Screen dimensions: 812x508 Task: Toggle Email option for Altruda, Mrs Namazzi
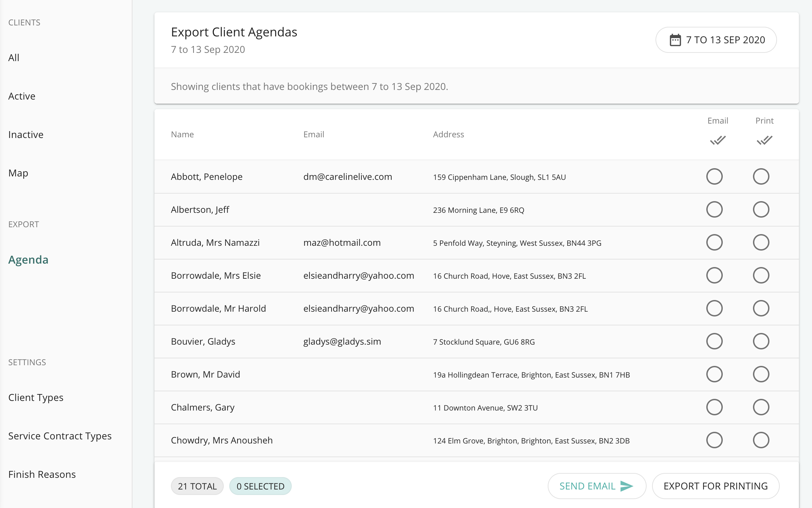(715, 242)
